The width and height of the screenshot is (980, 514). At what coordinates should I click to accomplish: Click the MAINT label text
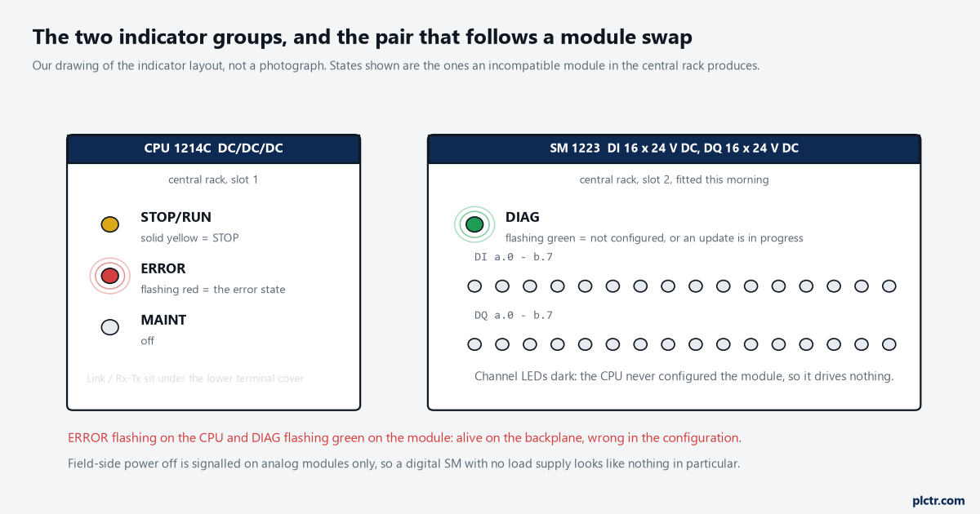pyautogui.click(x=163, y=320)
